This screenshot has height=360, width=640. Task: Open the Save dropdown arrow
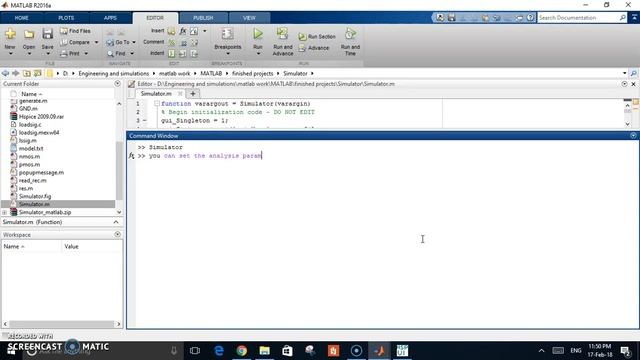point(47,54)
